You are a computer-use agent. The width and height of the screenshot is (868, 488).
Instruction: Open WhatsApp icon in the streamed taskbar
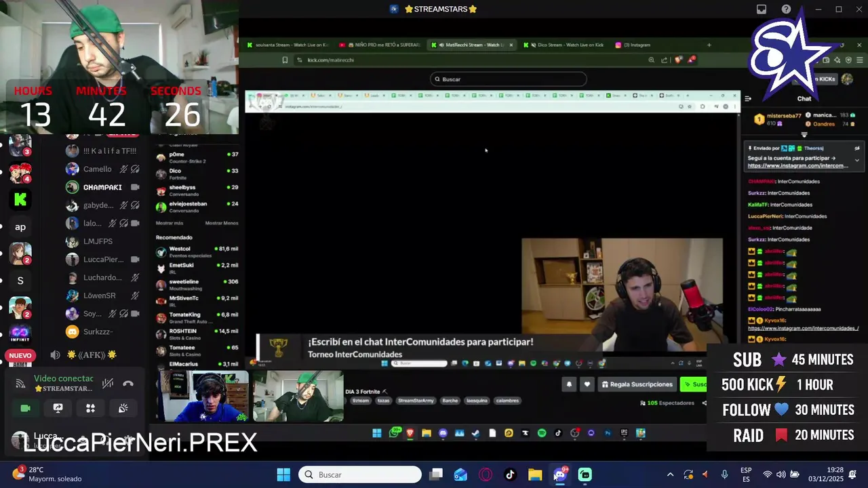[393, 433]
